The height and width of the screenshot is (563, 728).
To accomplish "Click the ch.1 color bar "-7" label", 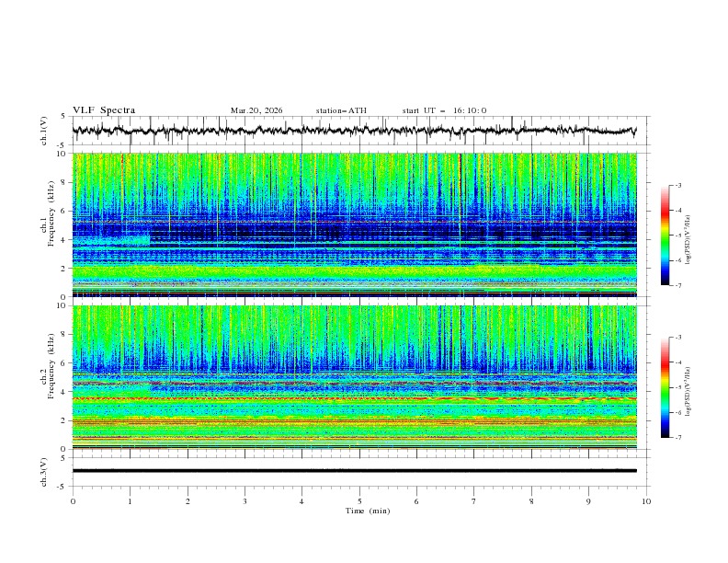I will [x=678, y=285].
